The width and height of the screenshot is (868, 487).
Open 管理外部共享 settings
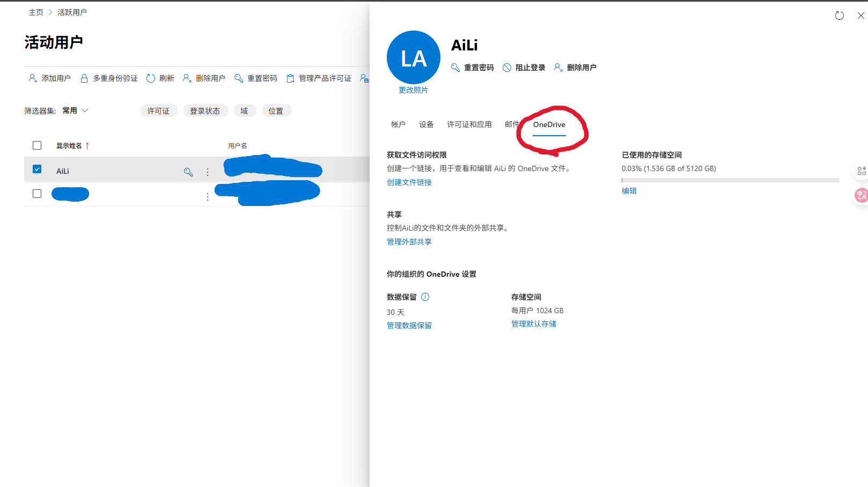409,241
